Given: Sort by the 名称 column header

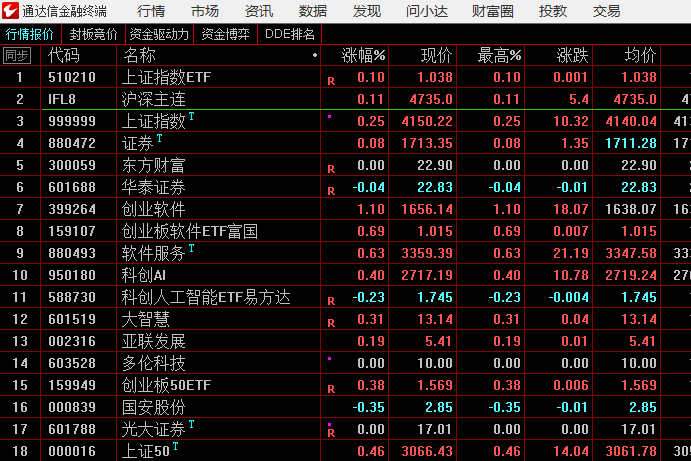Looking at the screenshot, I should [139, 55].
